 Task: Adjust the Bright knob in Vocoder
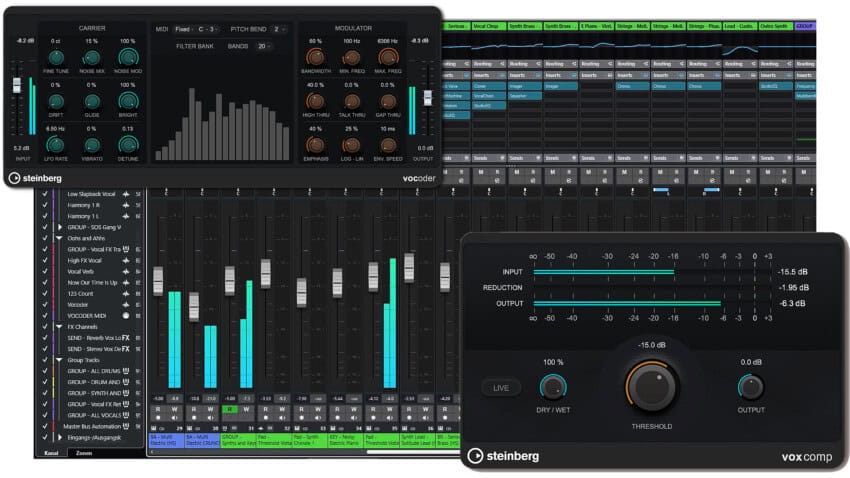[x=128, y=101]
